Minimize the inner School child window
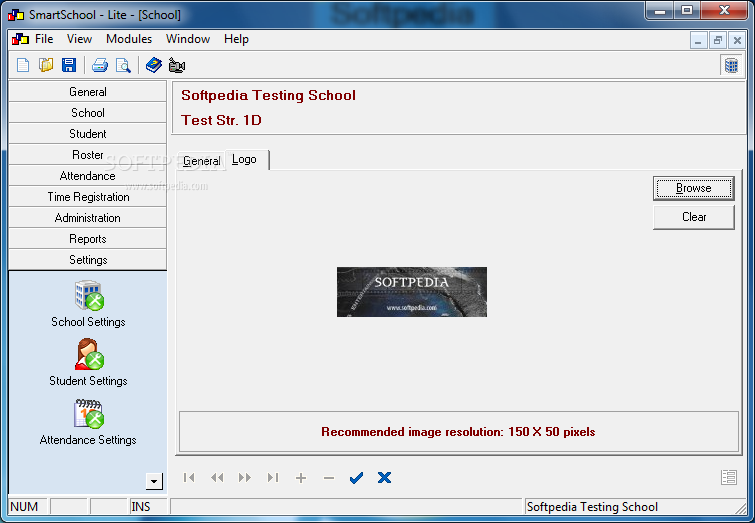The height and width of the screenshot is (523, 755). tap(698, 40)
